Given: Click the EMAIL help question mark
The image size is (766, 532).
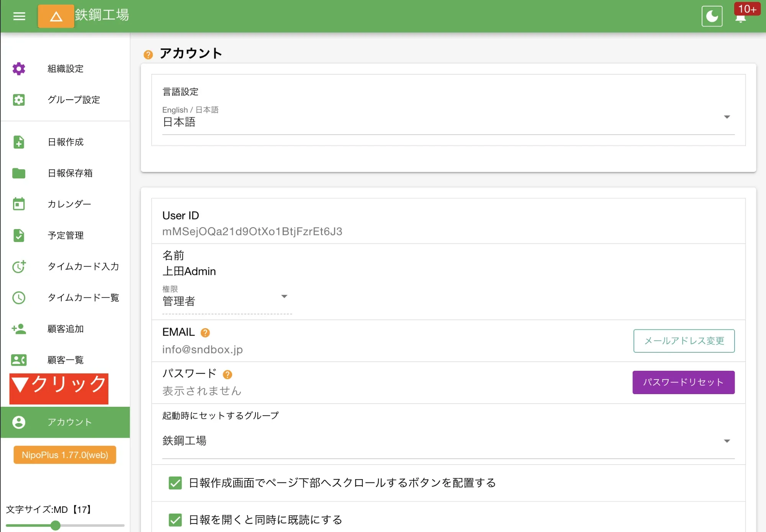Looking at the screenshot, I should point(206,332).
